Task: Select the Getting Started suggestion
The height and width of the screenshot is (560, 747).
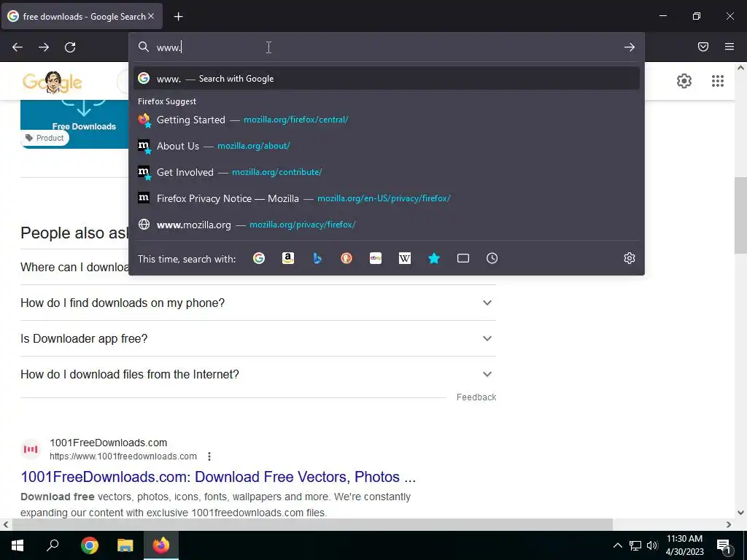Action: click(387, 120)
